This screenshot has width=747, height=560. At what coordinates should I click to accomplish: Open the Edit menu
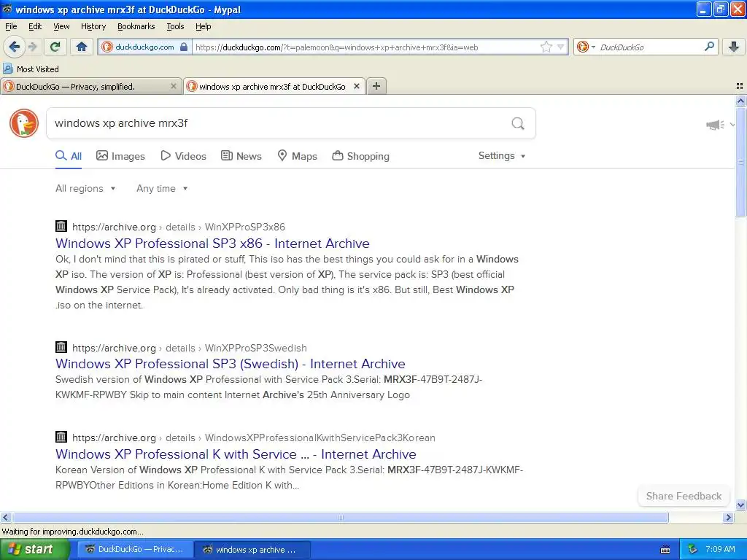pyautogui.click(x=35, y=26)
